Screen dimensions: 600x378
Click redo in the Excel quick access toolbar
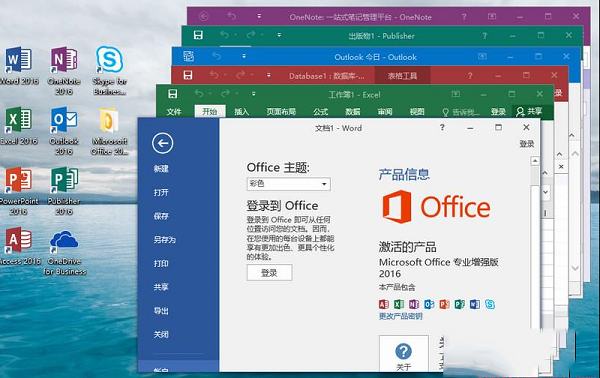point(225,93)
